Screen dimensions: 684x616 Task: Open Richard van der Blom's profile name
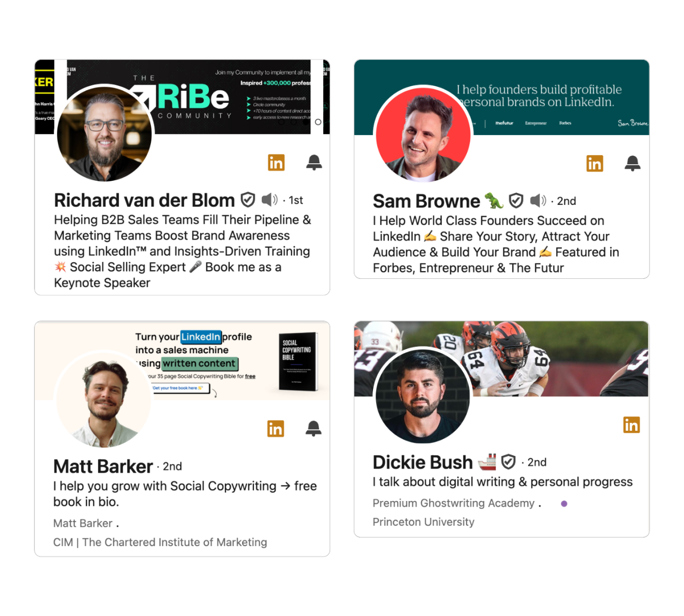[x=144, y=200]
